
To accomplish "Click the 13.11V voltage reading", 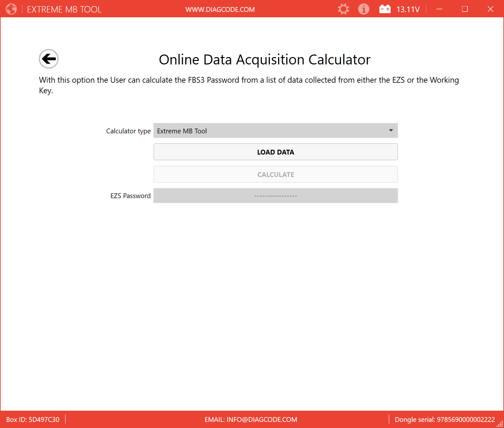I will [x=408, y=10].
